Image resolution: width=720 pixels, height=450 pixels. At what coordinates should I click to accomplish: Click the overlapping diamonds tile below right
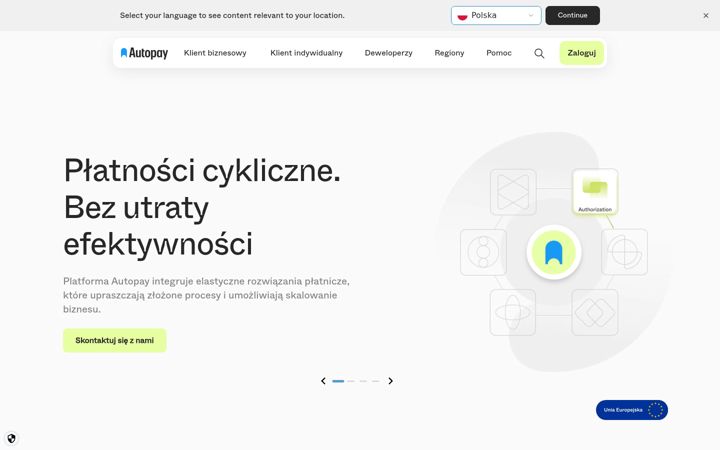coord(595,312)
